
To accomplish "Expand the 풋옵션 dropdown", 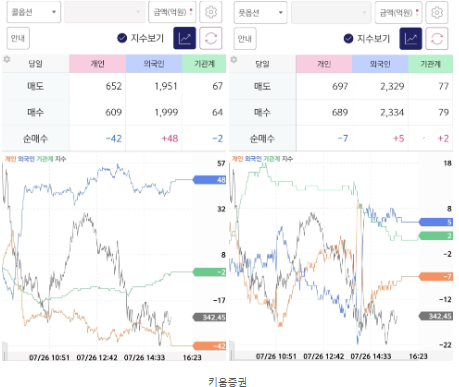I will (260, 13).
